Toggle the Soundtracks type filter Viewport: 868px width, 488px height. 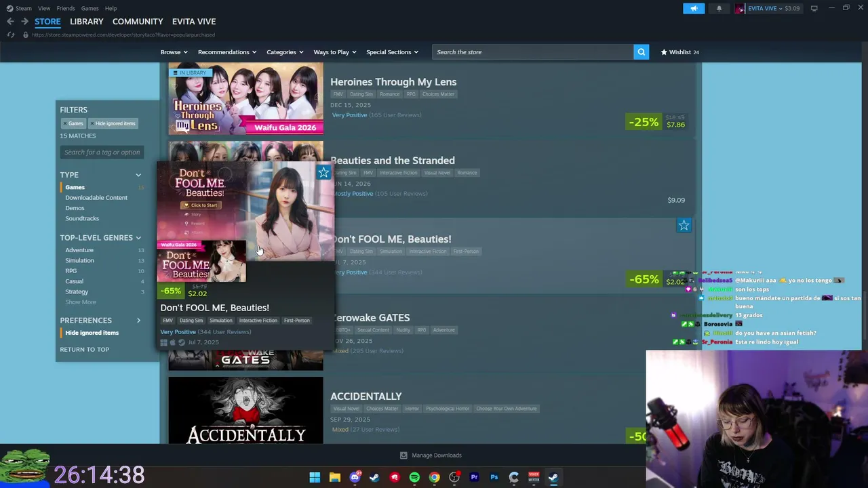82,218
